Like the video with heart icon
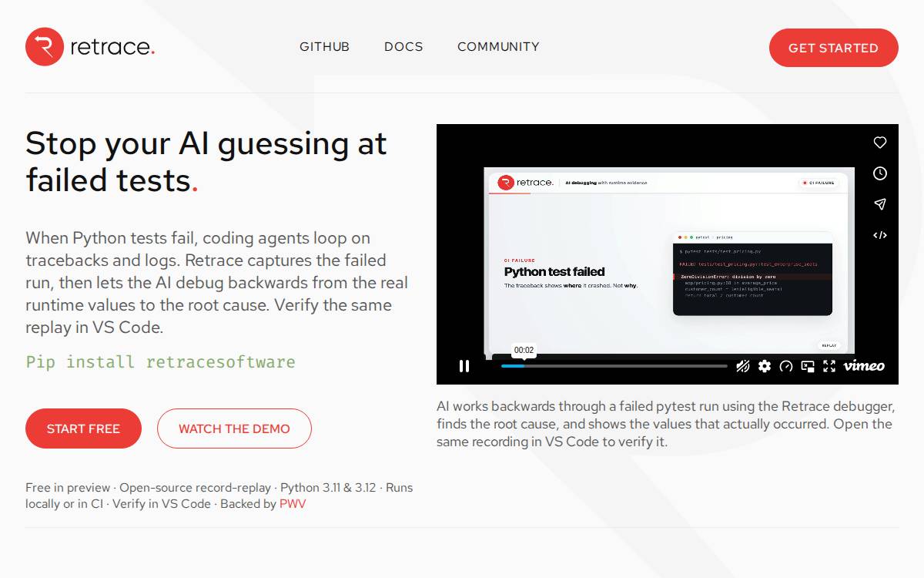The height and width of the screenshot is (578, 924). [880, 143]
